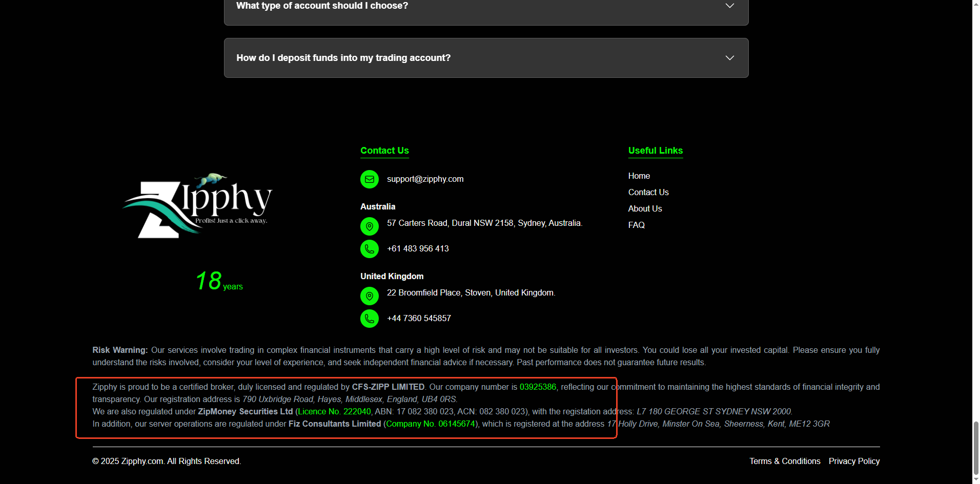Screen dimensions: 980x484
Task: Click the 22 Broomfield Place address
Action: tap(471, 292)
